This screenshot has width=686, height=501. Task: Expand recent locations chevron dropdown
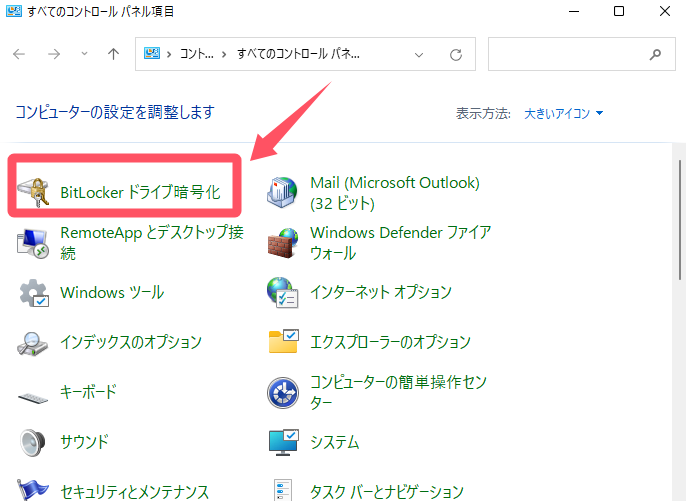[x=84, y=55]
